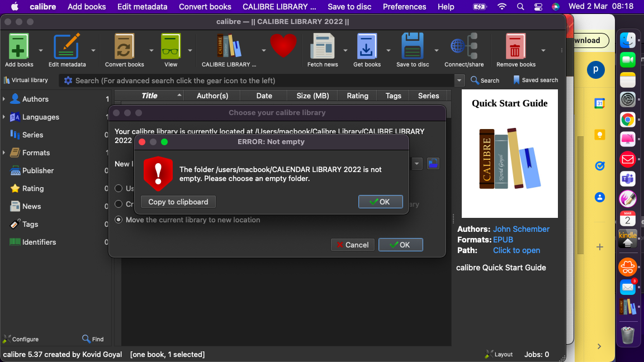Click Quick Start Guide cover thumbnail
The image size is (644, 362).
point(510,154)
